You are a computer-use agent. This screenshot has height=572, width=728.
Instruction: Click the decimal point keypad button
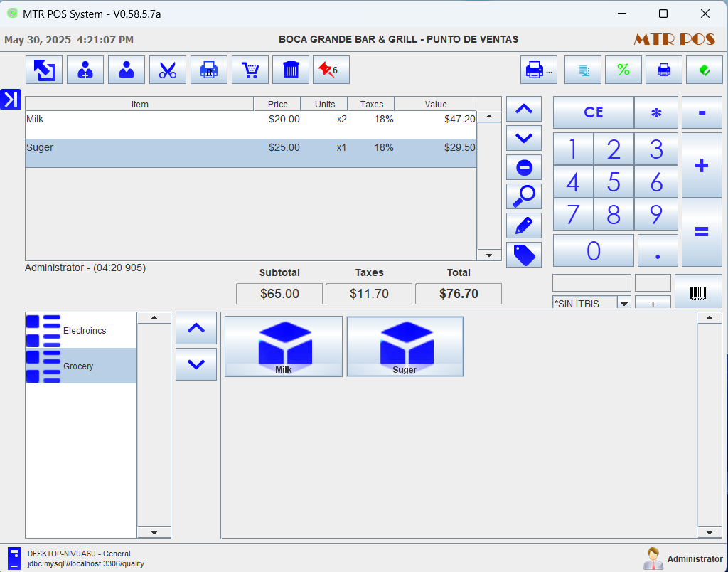click(x=658, y=250)
